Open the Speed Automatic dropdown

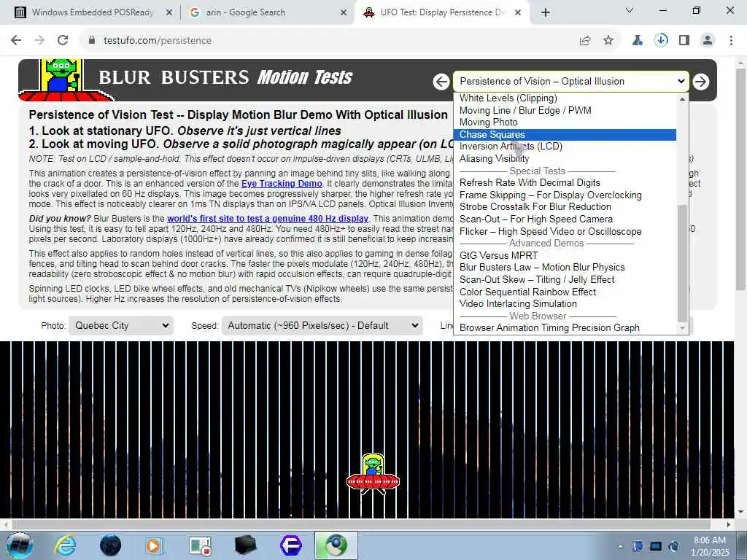[x=322, y=326]
